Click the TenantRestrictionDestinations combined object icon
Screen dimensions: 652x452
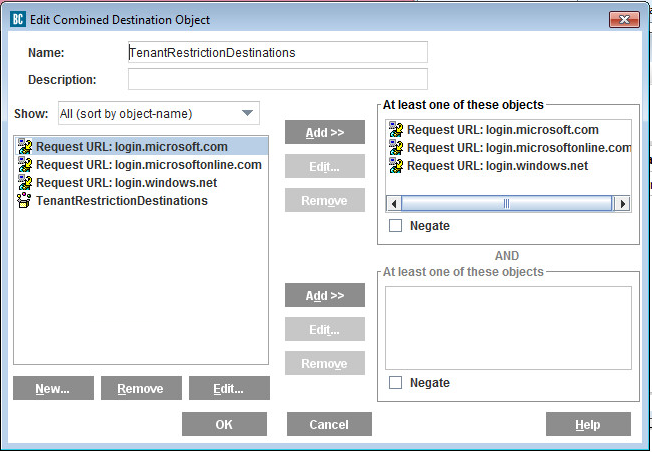tap(24, 200)
